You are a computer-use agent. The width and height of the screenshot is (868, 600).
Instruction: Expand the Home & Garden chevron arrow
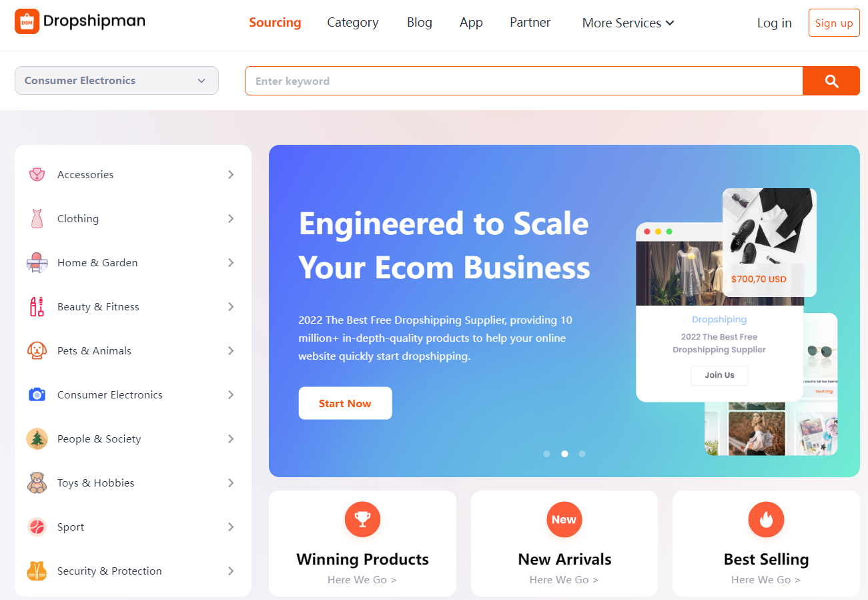231,262
